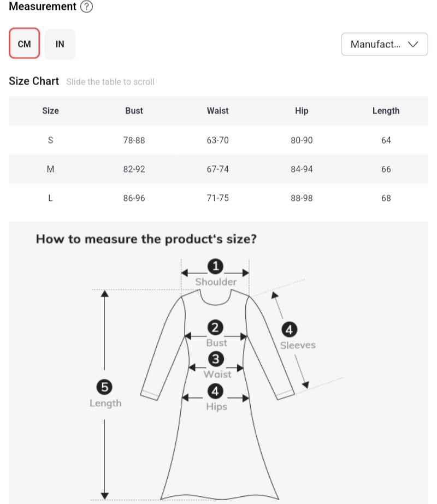
Task: Click the Length column header
Action: (x=386, y=111)
